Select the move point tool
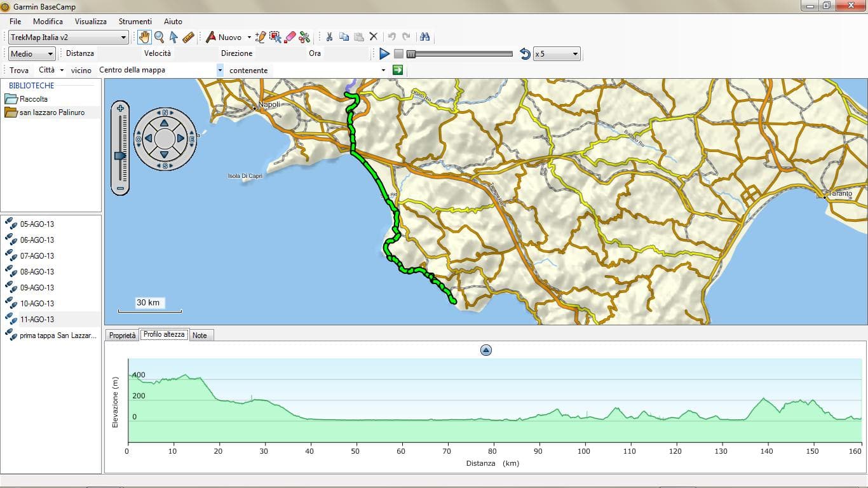This screenshot has width=868, height=488. click(x=275, y=37)
